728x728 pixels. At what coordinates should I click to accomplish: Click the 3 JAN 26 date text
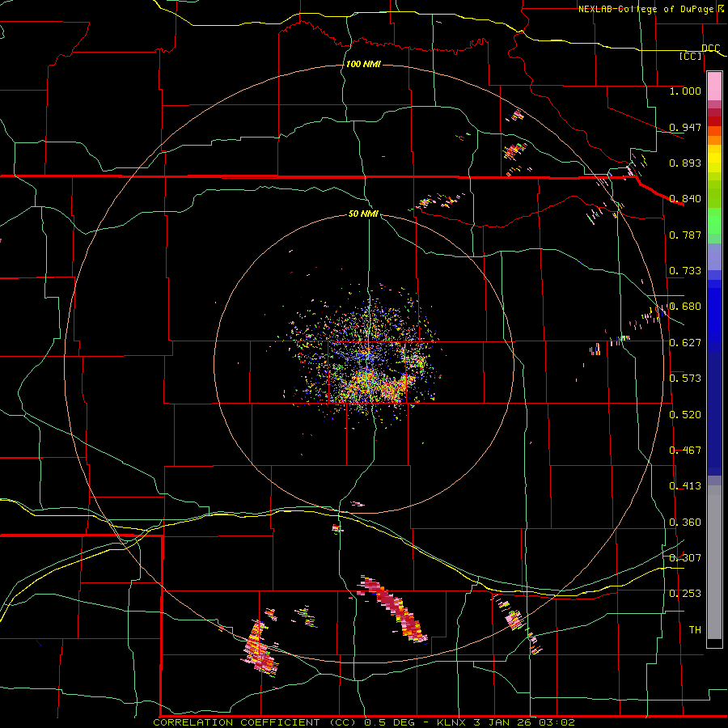click(503, 722)
